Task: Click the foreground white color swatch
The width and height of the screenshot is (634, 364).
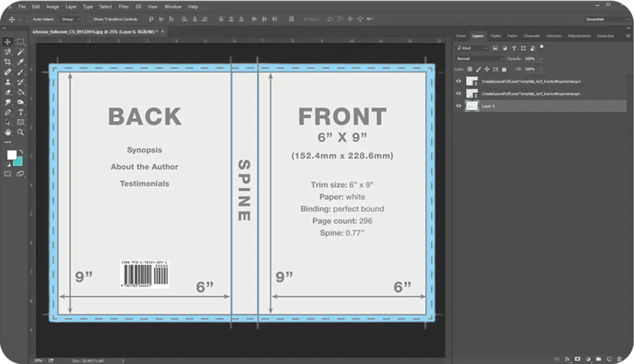Action: coord(12,155)
